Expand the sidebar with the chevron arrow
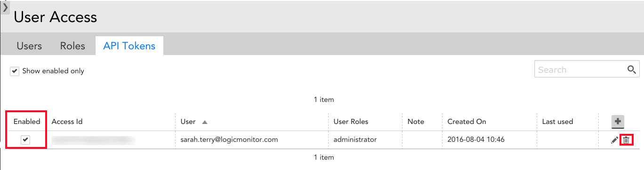Screen dimensions: 644x170 point(5,7)
